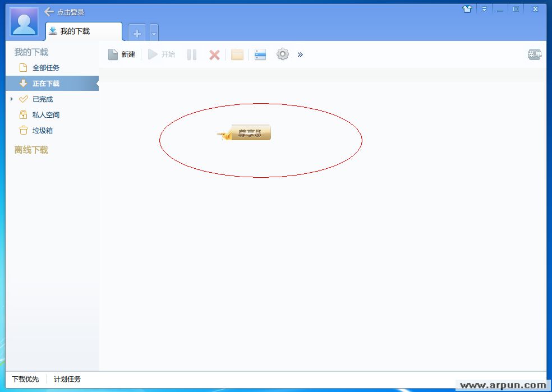Expand the toolbar overflow double-arrow
Screen dimensions: 552x392
tap(300, 54)
